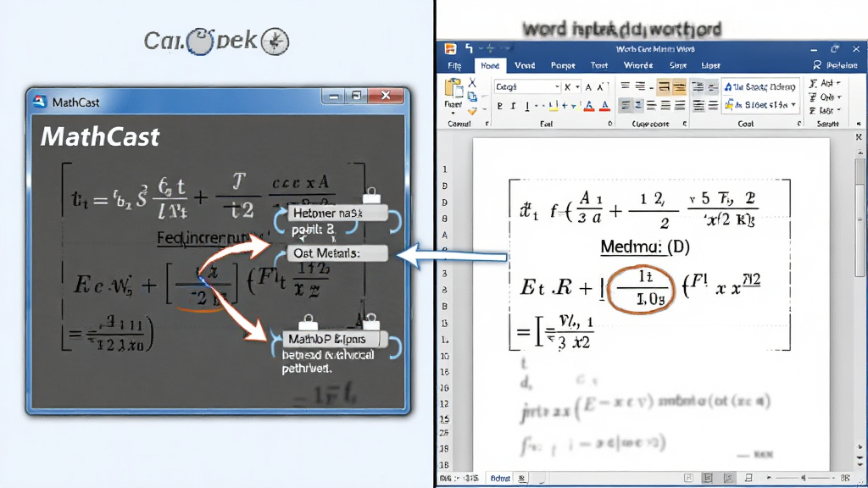The width and height of the screenshot is (868, 488).
Task: Click the Cut scissors icon
Action: click(472, 82)
